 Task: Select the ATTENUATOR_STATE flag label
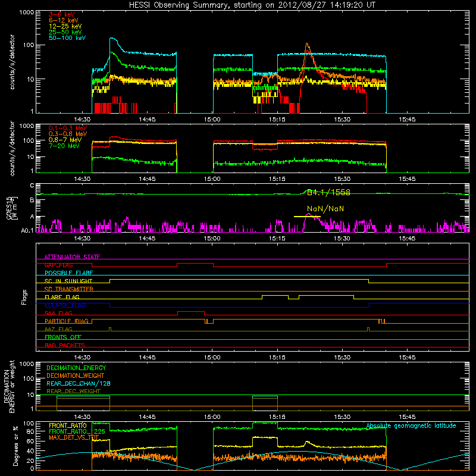[x=72, y=257]
